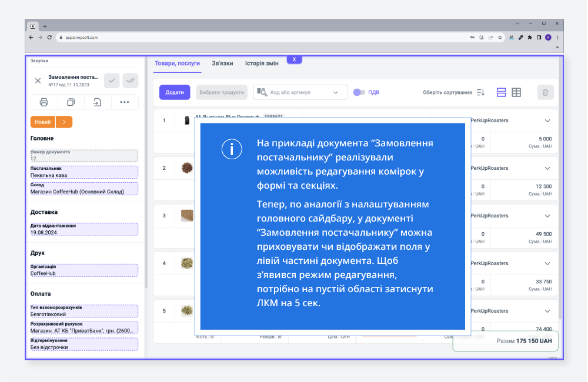Open the status arrow next to Новий

tap(64, 122)
